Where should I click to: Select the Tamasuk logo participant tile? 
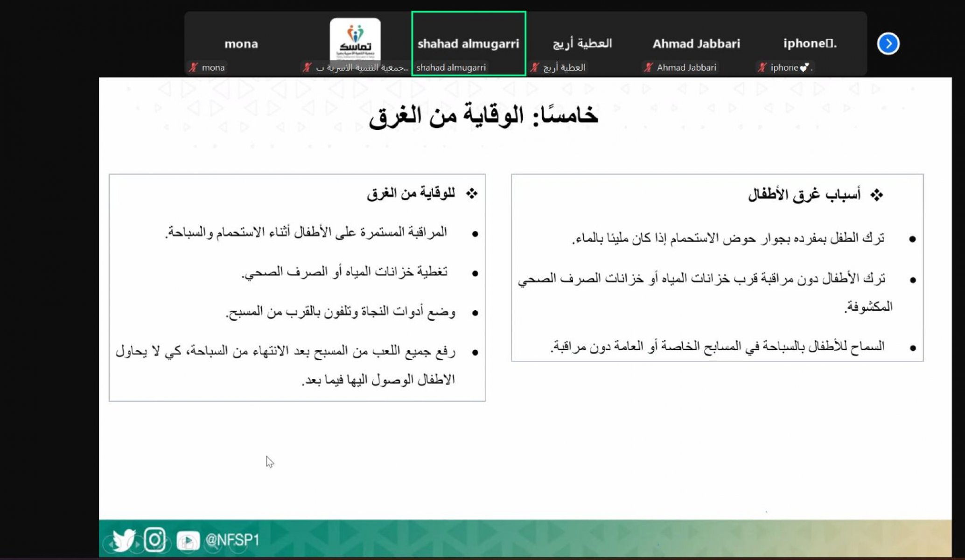(x=355, y=43)
